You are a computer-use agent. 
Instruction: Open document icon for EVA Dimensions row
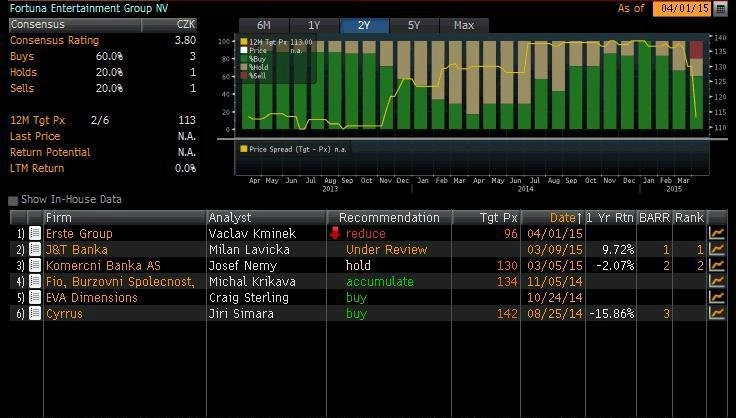coord(35,297)
